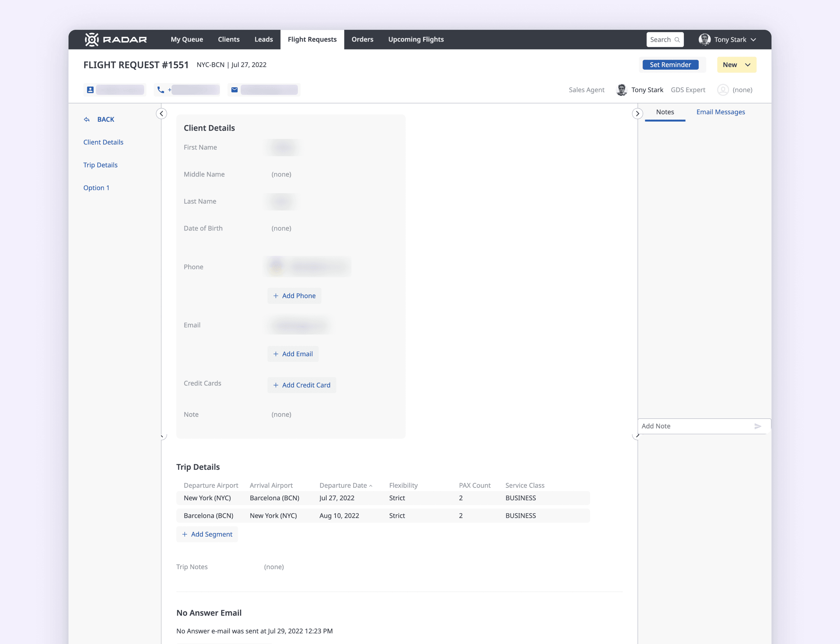This screenshot has width=840, height=644.
Task: Click the contact card icon in header
Action: [90, 90]
